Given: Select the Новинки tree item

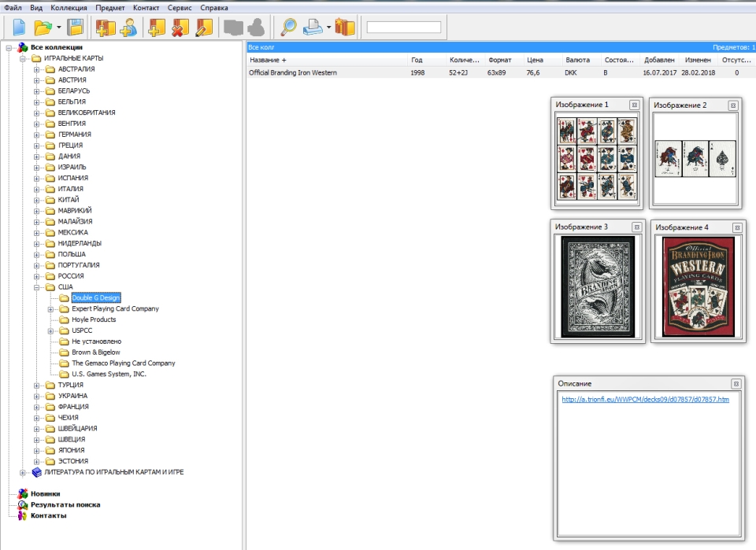Looking at the screenshot, I should (x=46, y=493).
